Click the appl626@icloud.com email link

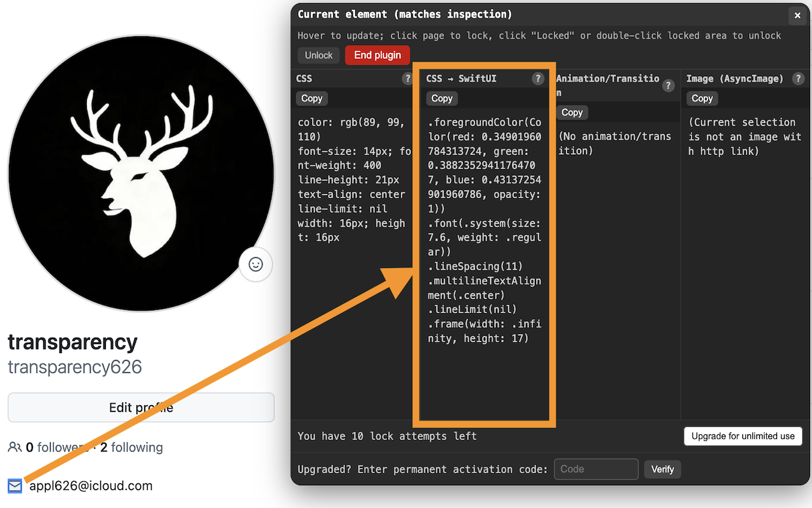pyautogui.click(x=89, y=486)
